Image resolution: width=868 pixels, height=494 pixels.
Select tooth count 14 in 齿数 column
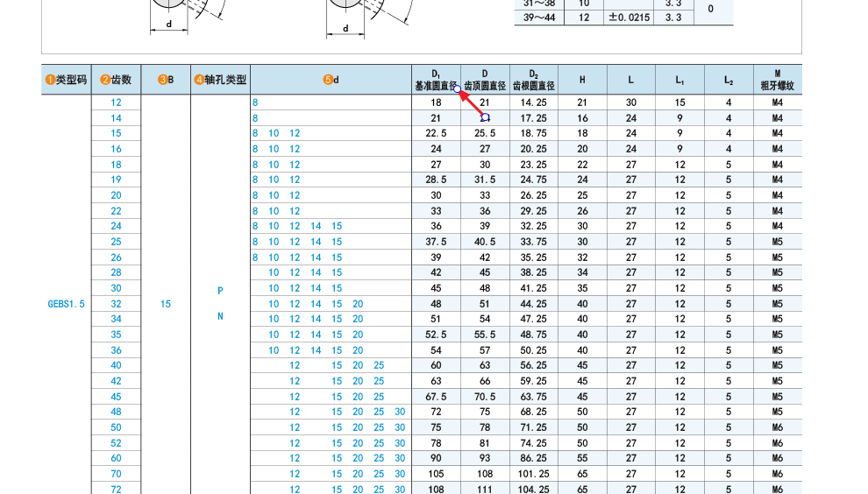(x=116, y=118)
